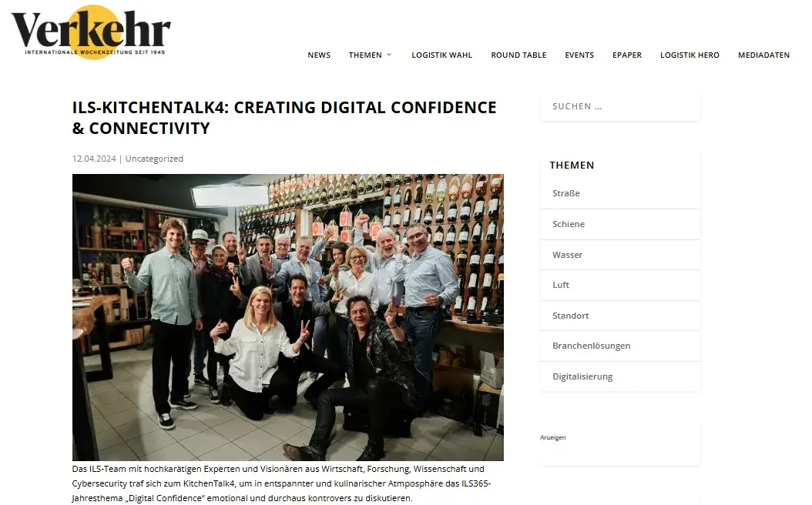Click the Suchen search field

620,106
